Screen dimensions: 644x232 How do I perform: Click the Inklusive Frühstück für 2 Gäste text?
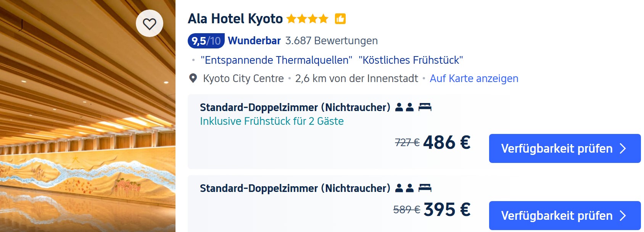tap(272, 121)
